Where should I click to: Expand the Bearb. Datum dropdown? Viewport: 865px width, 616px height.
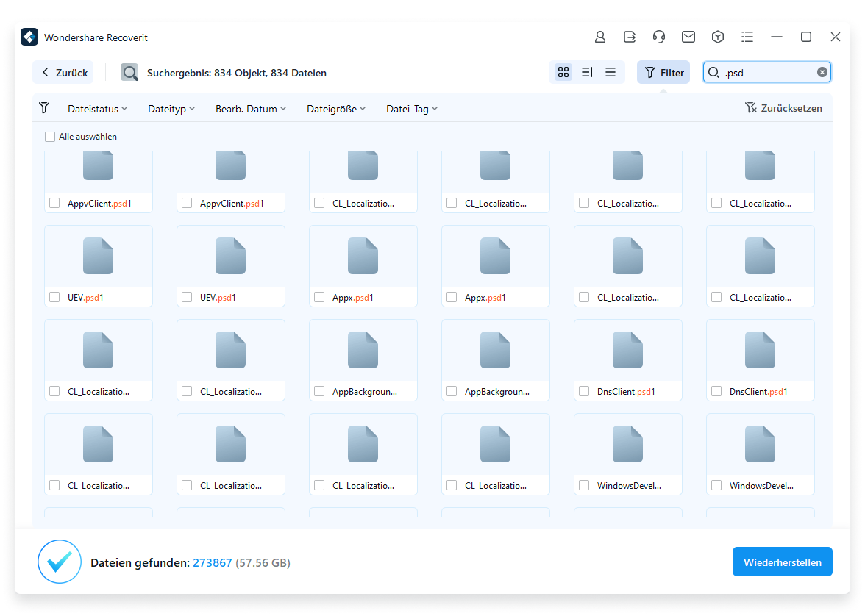click(250, 109)
